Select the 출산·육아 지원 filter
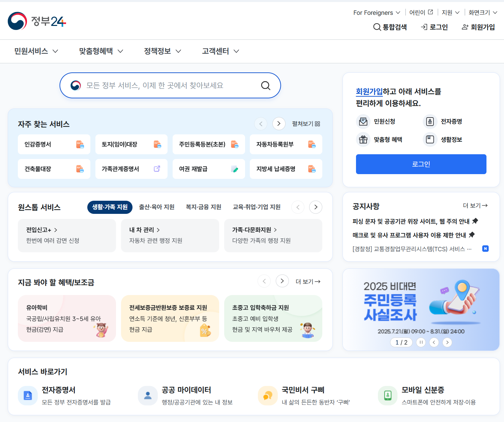Screen dimensions: 504x422 tap(156, 207)
